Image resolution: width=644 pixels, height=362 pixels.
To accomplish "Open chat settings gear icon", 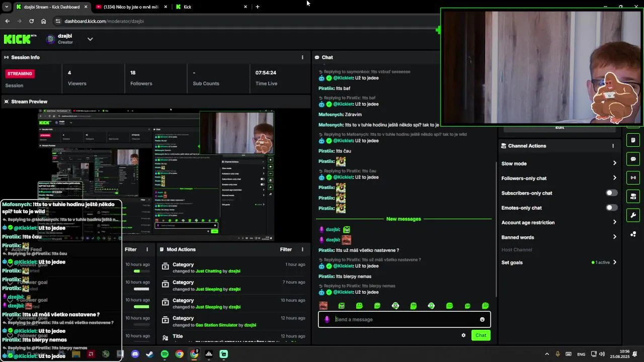I will [x=463, y=335].
